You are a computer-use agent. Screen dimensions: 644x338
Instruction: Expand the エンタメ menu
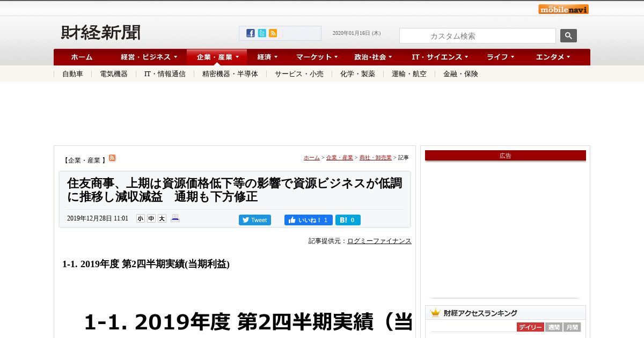click(x=553, y=57)
